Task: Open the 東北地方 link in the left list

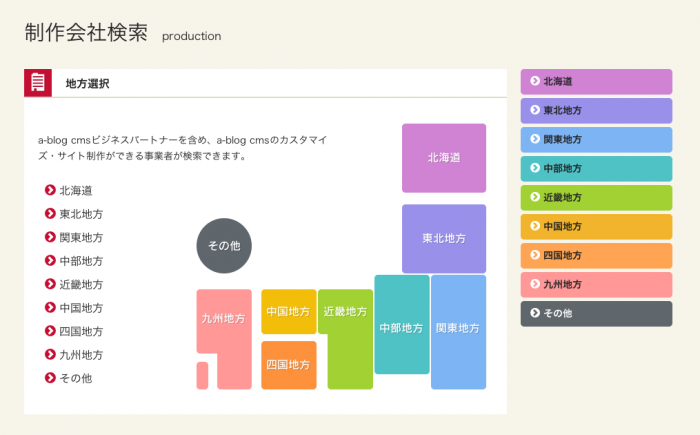Action: pos(81,214)
